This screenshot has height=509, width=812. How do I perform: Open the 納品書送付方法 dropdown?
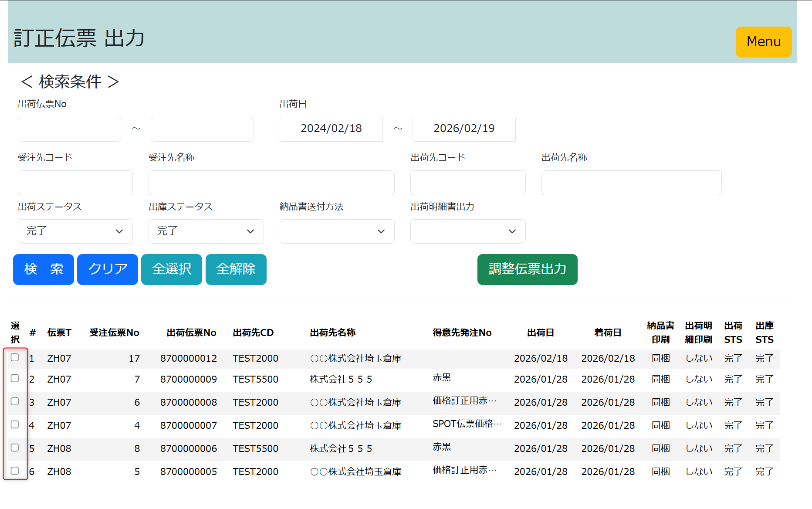click(337, 231)
